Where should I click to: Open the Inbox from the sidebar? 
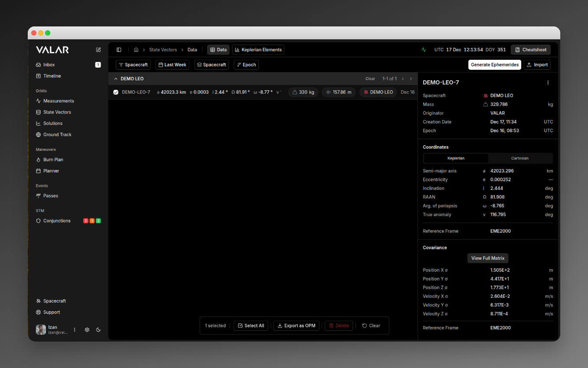tap(49, 65)
